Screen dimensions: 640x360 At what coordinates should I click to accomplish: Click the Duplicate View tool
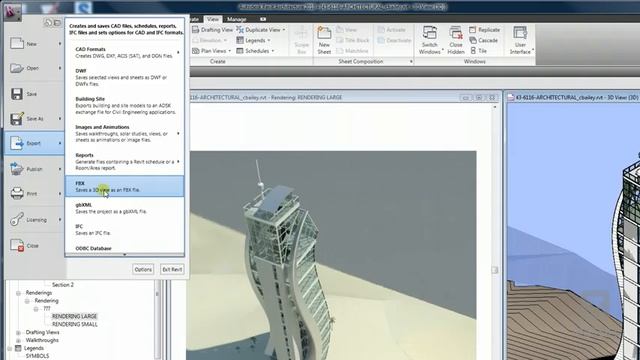[x=261, y=30]
